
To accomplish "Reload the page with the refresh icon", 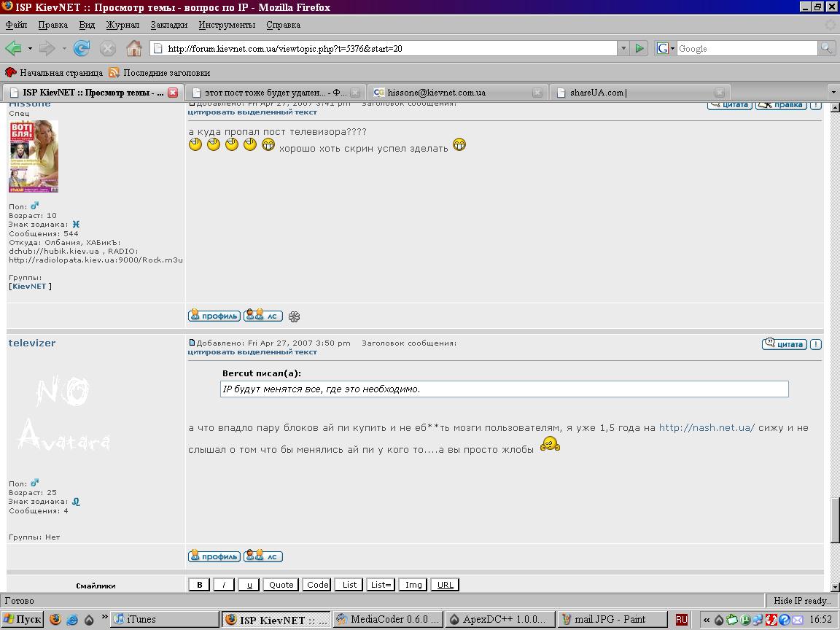I will click(82, 49).
